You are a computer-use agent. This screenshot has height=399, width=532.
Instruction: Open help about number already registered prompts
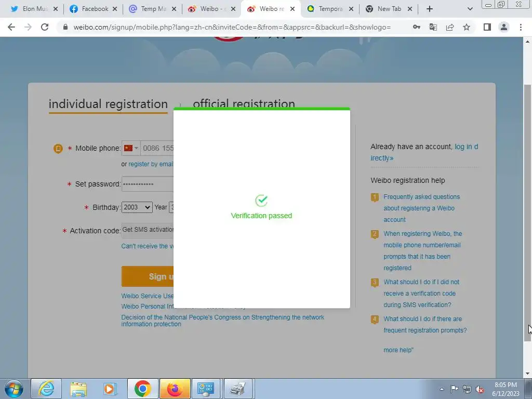click(x=423, y=251)
